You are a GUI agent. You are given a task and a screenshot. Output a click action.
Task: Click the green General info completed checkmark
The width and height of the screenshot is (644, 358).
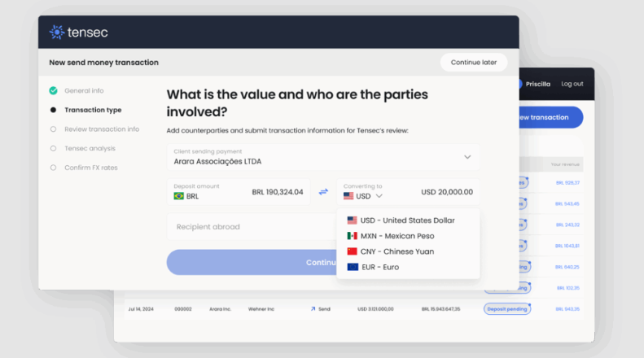[54, 90]
